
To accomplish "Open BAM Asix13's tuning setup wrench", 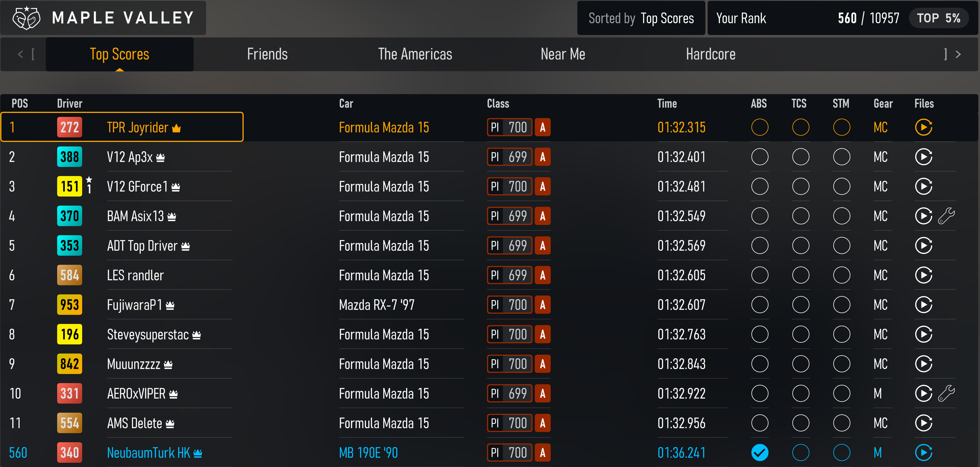I will (948, 216).
